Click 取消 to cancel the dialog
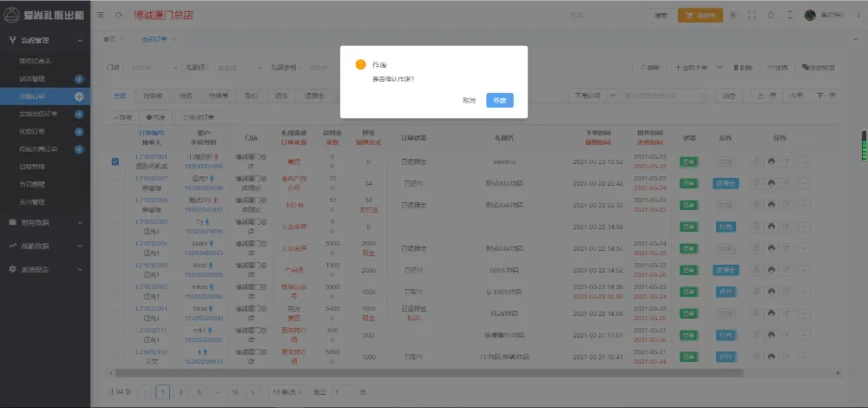This screenshot has width=868, height=408. click(x=470, y=100)
